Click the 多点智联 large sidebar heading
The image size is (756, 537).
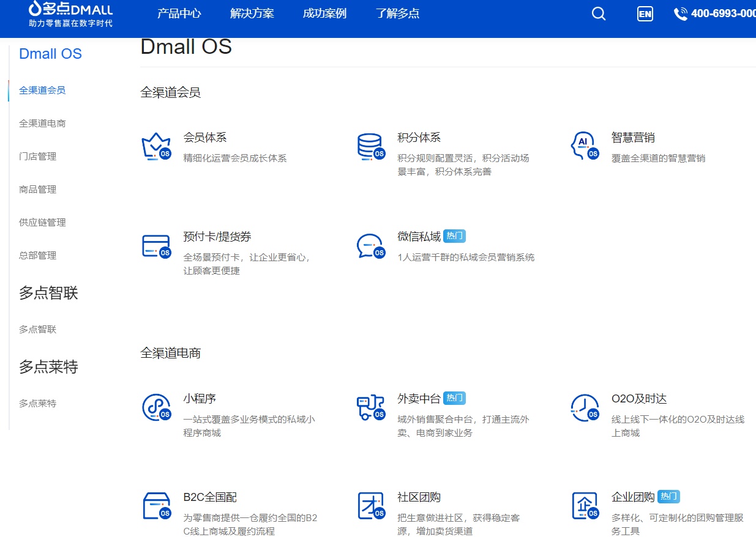48,293
